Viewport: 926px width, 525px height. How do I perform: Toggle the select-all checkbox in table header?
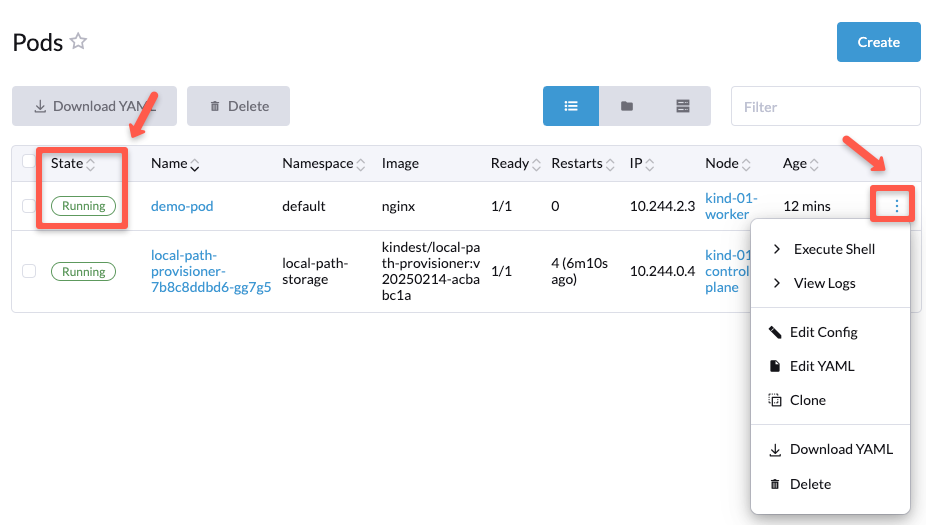coord(29,163)
